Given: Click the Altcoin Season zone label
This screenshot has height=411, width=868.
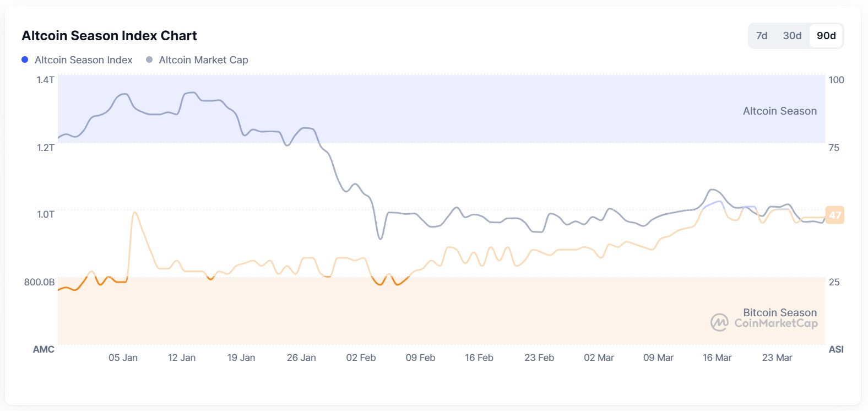Looking at the screenshot, I should pos(779,111).
